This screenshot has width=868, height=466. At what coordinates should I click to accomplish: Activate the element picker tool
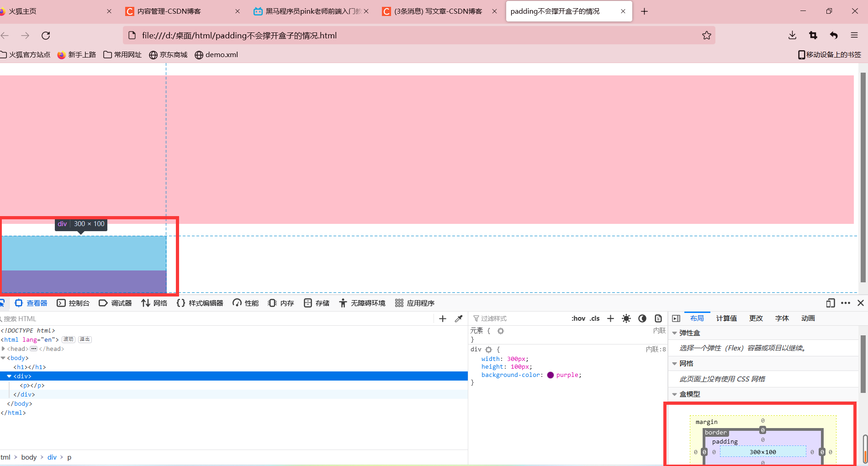[x=2, y=303]
